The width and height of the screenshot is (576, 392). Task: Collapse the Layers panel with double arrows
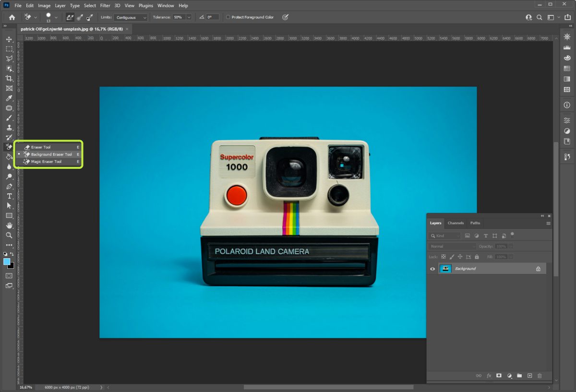point(542,216)
